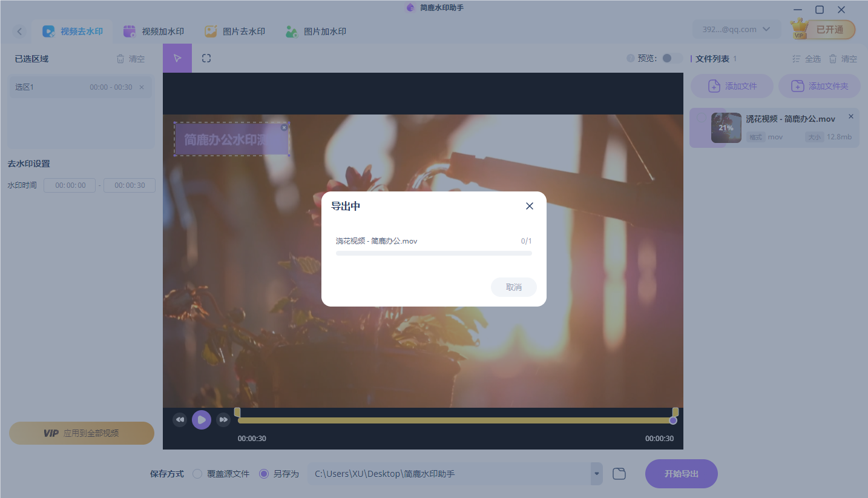Screen dimensions: 868x498
Task: Switch to the 视频加水印 tab
Action: pos(154,30)
